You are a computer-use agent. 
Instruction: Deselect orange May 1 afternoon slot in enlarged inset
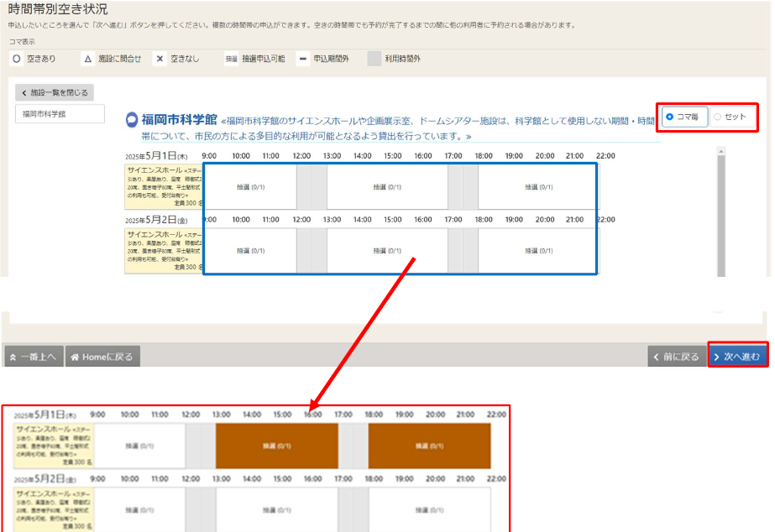pos(277,446)
